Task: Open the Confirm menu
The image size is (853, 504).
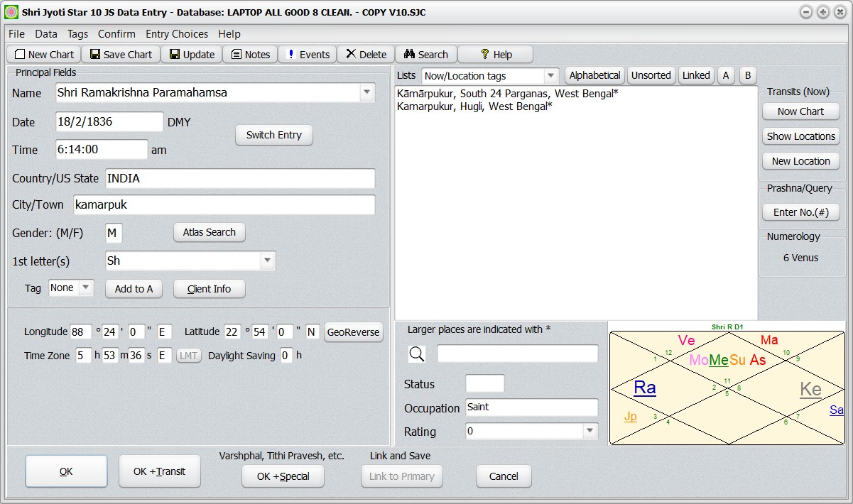Action: click(x=116, y=33)
